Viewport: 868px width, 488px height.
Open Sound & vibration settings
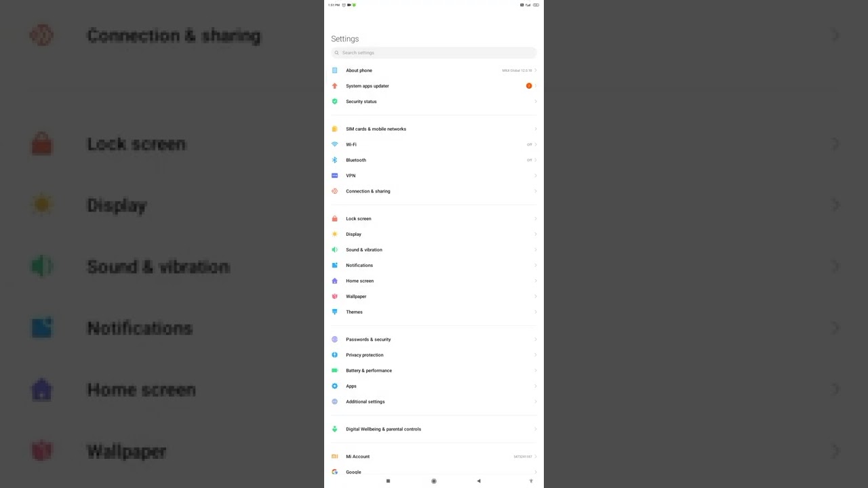click(434, 250)
